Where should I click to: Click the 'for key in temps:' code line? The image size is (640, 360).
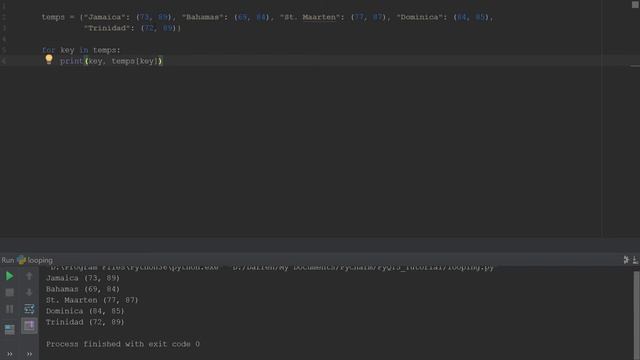[x=81, y=50]
